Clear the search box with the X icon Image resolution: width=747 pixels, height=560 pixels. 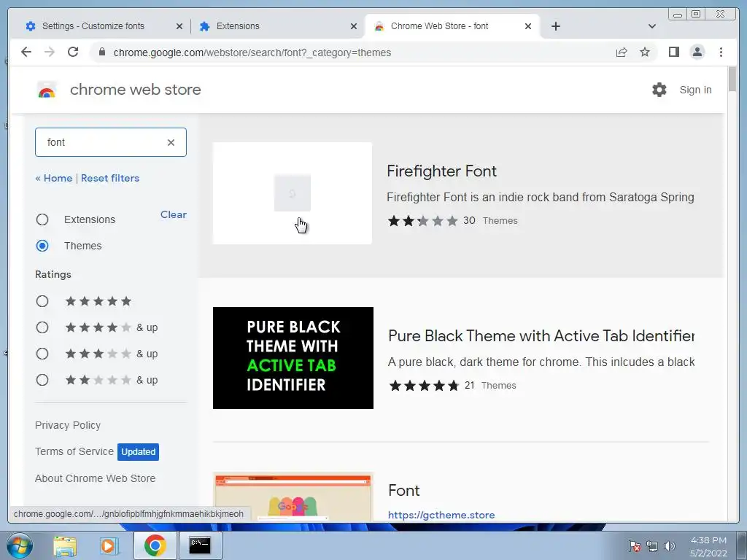coord(171,142)
